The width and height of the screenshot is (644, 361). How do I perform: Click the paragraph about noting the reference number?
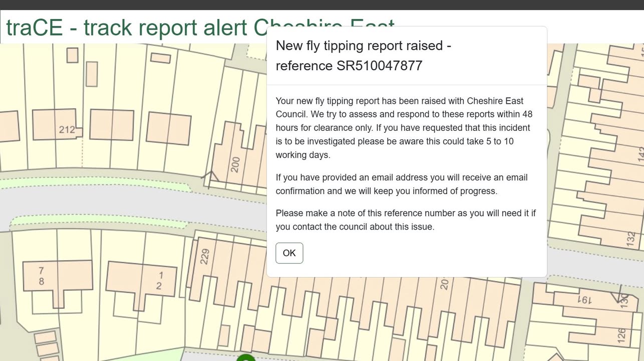[x=406, y=220]
